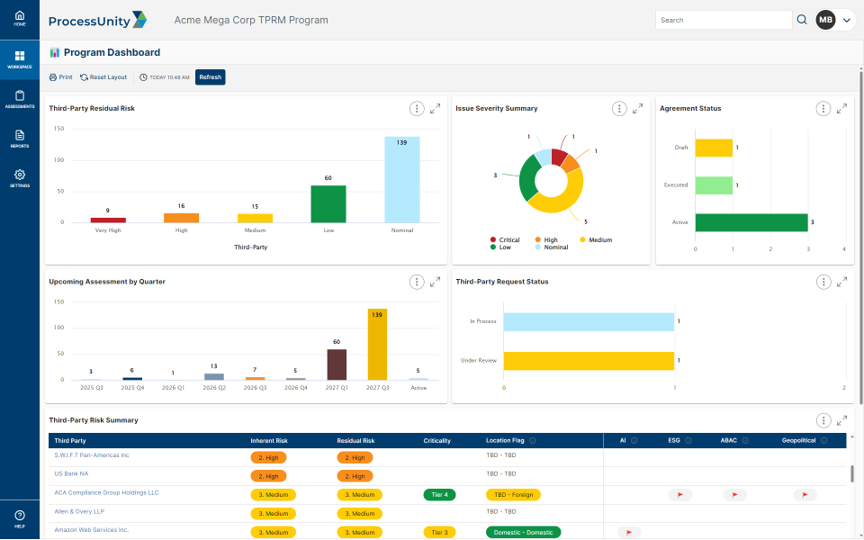This screenshot has height=540, width=864.
Task: Toggle High in severity legend
Action: (546, 240)
